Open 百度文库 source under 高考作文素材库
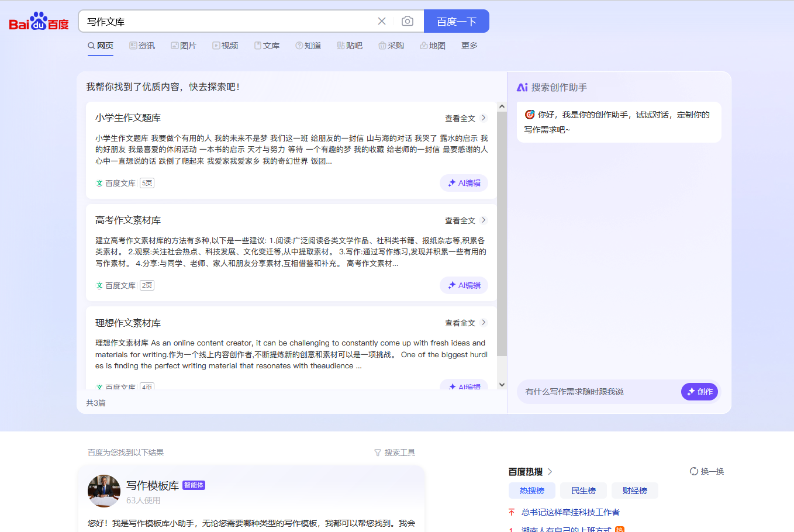794x532 pixels. pos(116,285)
